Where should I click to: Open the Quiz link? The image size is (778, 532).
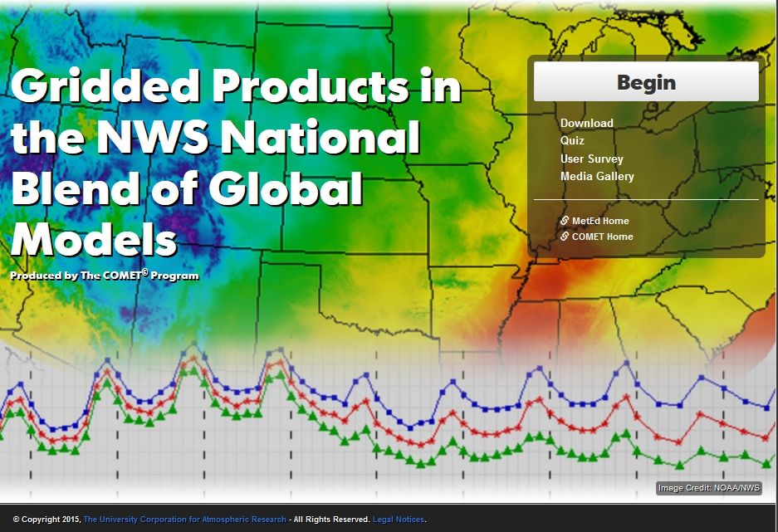click(572, 141)
